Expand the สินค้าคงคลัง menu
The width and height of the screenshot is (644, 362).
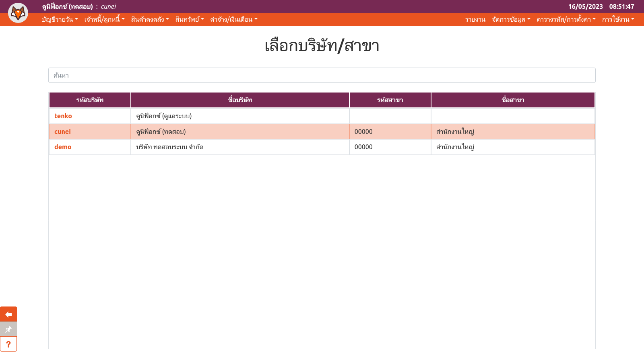(x=150, y=19)
